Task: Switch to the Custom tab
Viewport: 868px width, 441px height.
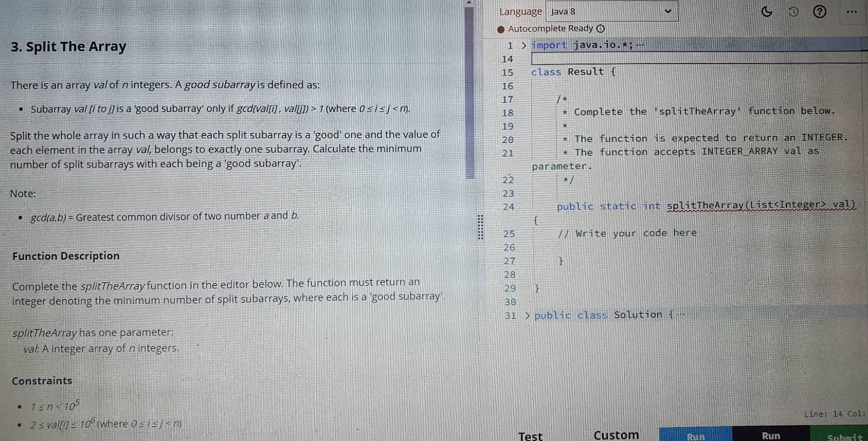Action: [x=616, y=434]
